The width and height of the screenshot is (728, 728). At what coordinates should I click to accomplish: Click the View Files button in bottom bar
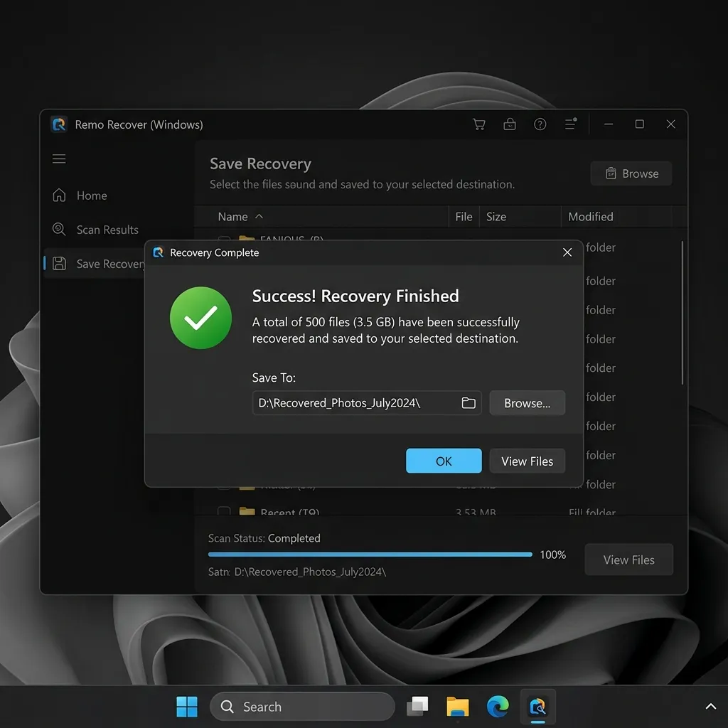[x=628, y=560]
